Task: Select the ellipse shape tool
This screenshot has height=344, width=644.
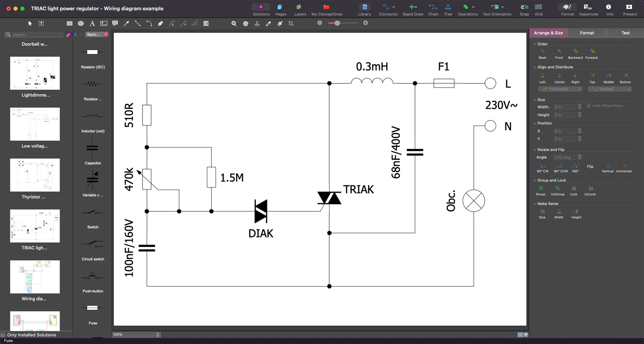Action: tap(81, 24)
